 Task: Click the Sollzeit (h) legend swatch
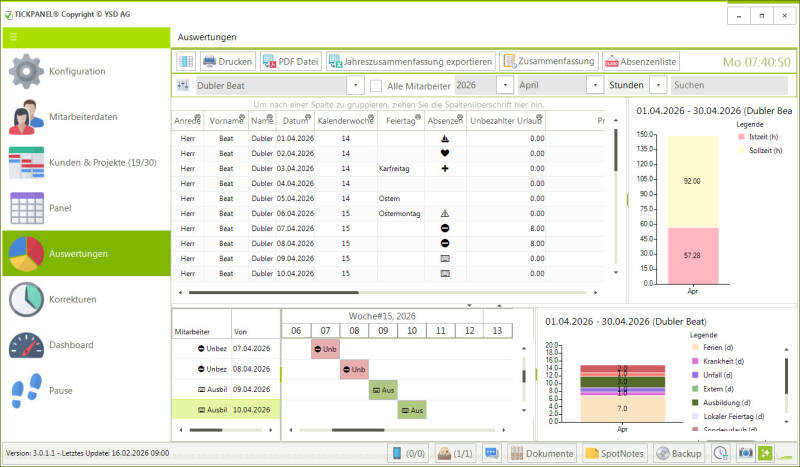pos(741,151)
